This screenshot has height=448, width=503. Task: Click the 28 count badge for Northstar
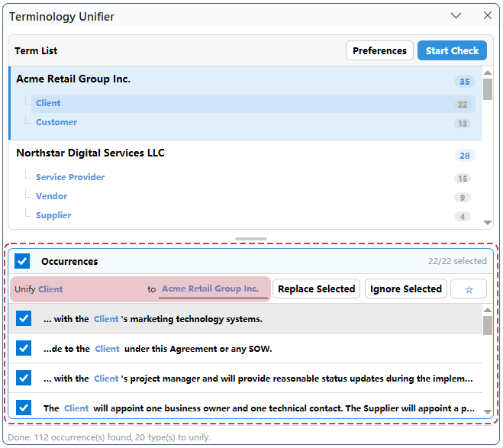[x=464, y=156]
